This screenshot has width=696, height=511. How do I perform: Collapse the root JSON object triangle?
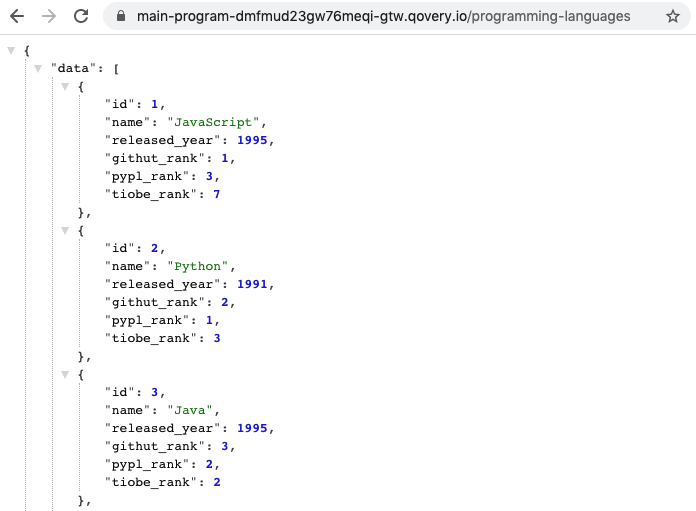[x=12, y=50]
